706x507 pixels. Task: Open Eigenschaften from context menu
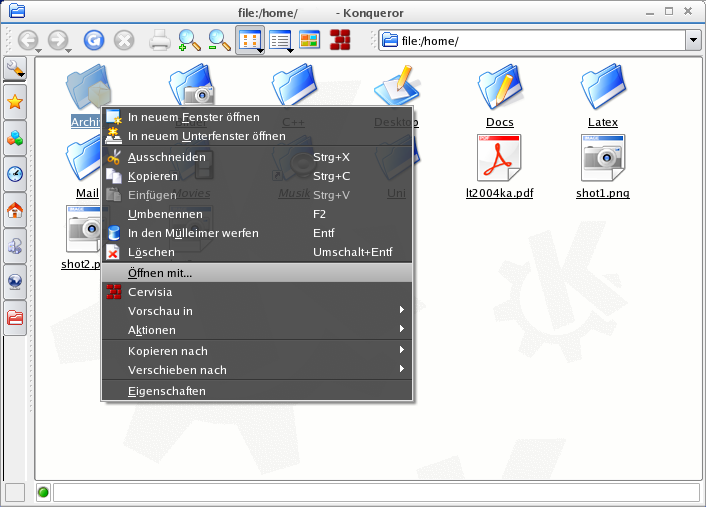pos(257,391)
